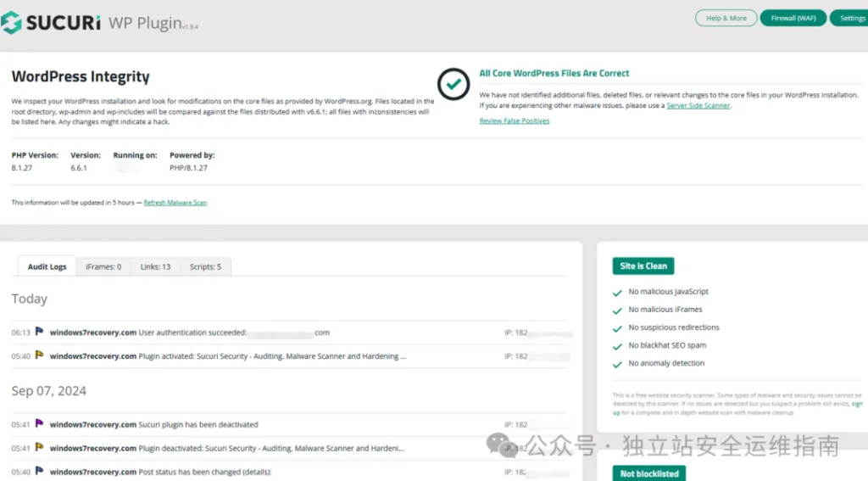Click the No anomaly detection text
The height and width of the screenshot is (481, 868).
[x=666, y=363]
